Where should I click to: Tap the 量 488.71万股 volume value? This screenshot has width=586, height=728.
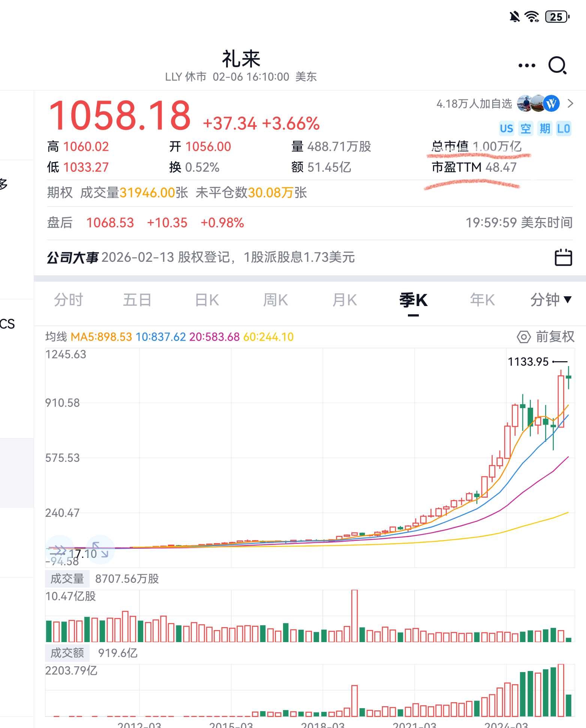click(x=331, y=147)
